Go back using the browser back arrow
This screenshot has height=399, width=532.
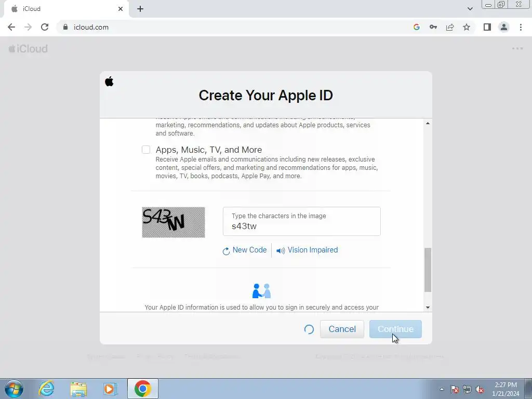coord(11,27)
